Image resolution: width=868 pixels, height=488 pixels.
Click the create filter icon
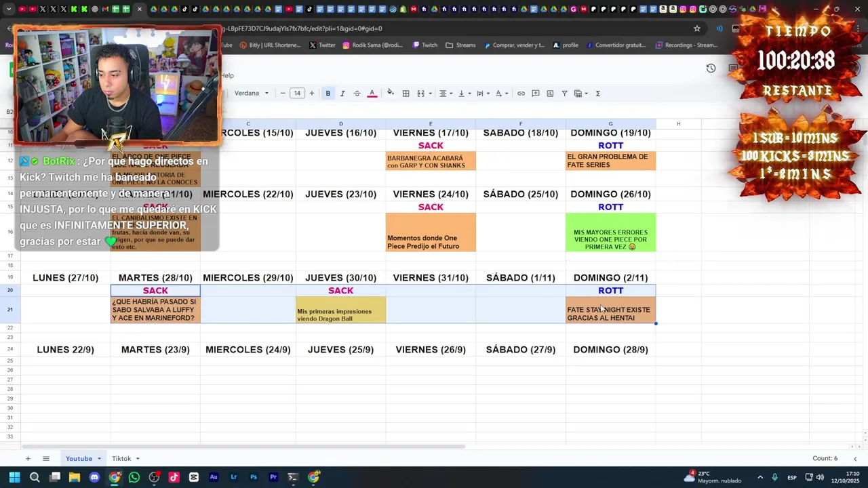564,94
